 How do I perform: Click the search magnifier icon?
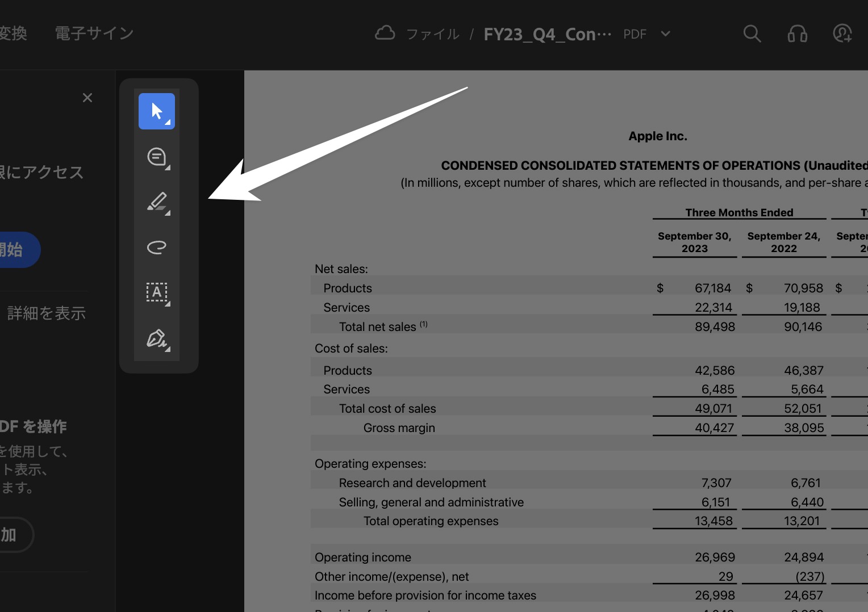coord(752,33)
